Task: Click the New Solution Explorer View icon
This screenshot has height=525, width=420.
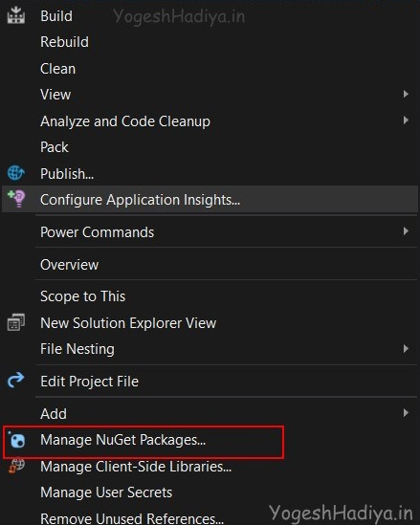Action: 16,322
